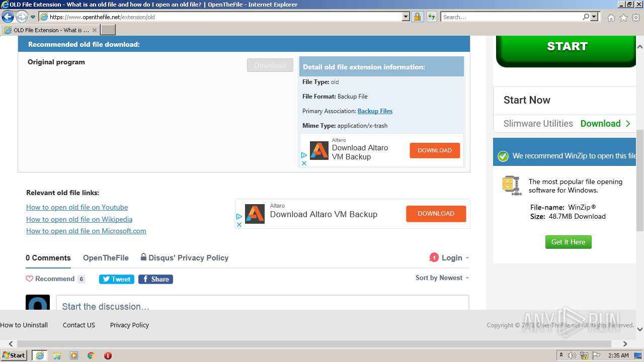
Task: Click DOWNLOAD in the small Altaro ad
Action: [x=435, y=150]
